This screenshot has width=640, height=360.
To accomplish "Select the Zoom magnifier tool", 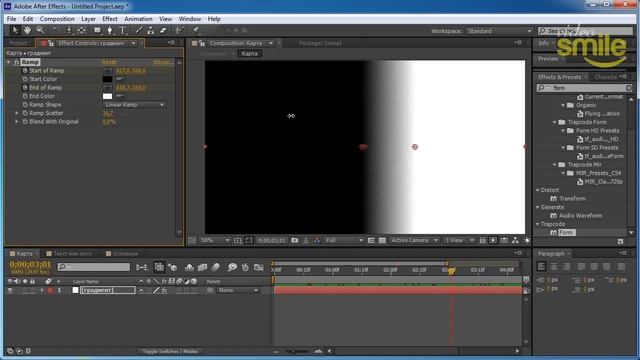I will 40,30.
